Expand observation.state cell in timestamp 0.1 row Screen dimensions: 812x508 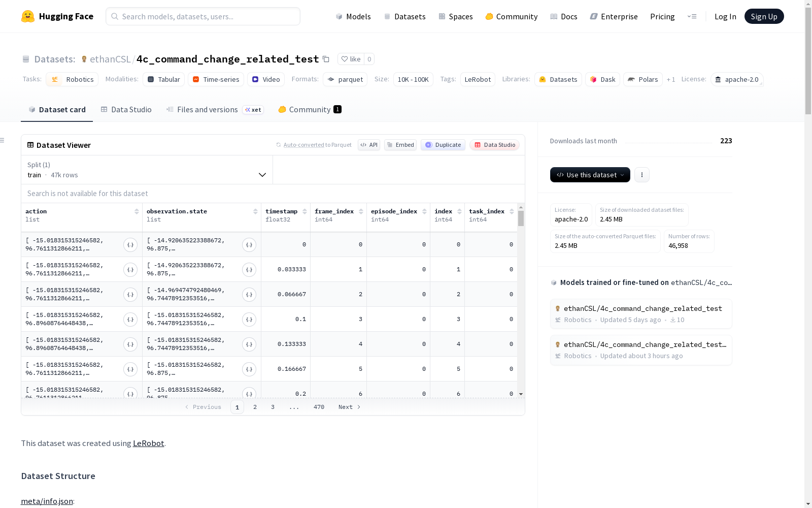click(x=249, y=320)
